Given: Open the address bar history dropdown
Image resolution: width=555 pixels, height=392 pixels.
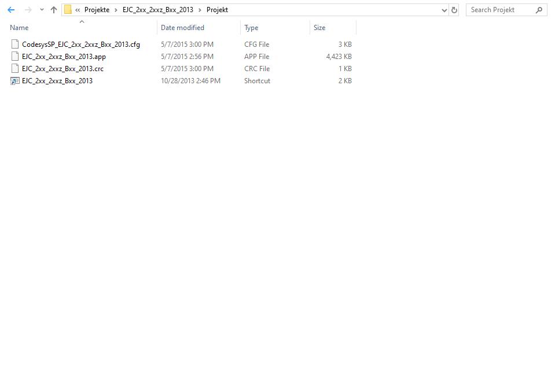Looking at the screenshot, I should tap(444, 10).
